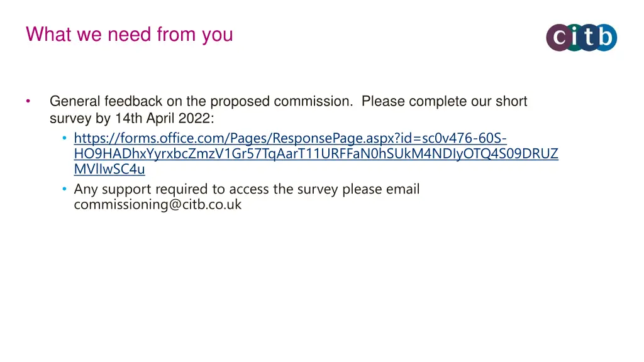Click the blue bullet before survey link

(64, 138)
